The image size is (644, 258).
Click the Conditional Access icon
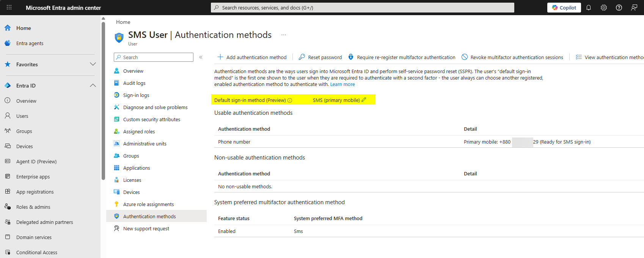(x=8, y=252)
